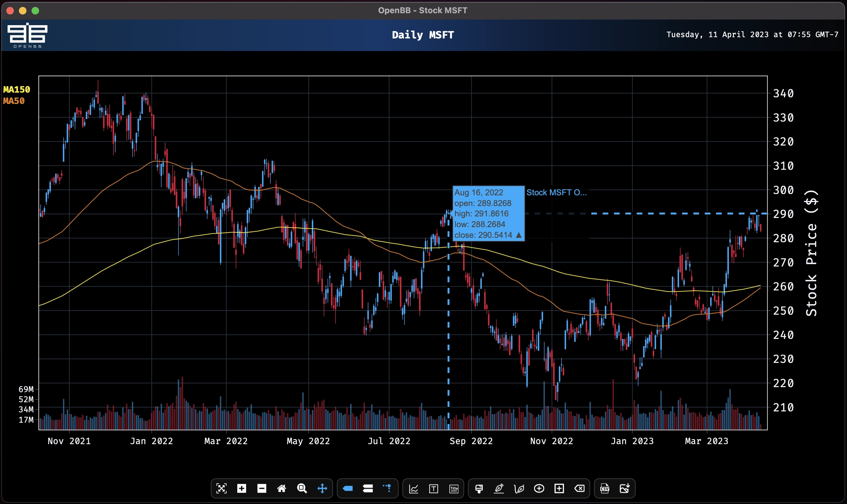Click the Nov 2022 x-axis label

[x=552, y=441]
